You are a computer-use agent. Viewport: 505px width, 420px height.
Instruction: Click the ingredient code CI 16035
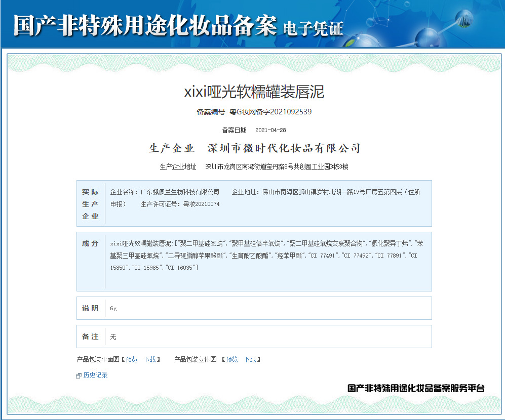click(x=181, y=268)
